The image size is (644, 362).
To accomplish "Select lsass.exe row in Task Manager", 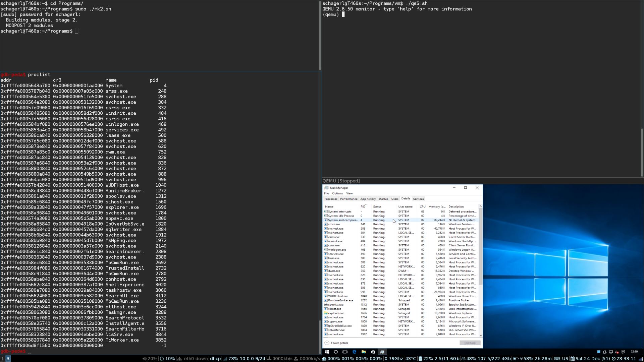I will coord(401,258).
